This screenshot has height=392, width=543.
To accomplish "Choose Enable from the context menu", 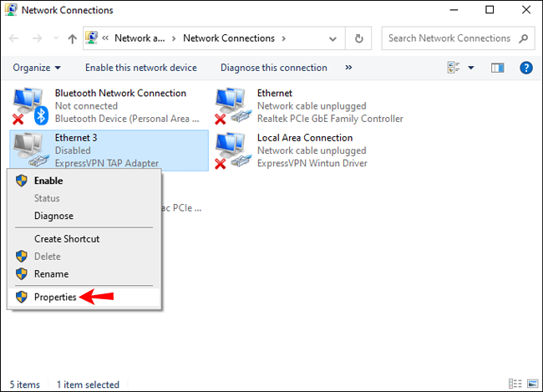I will coord(84,181).
